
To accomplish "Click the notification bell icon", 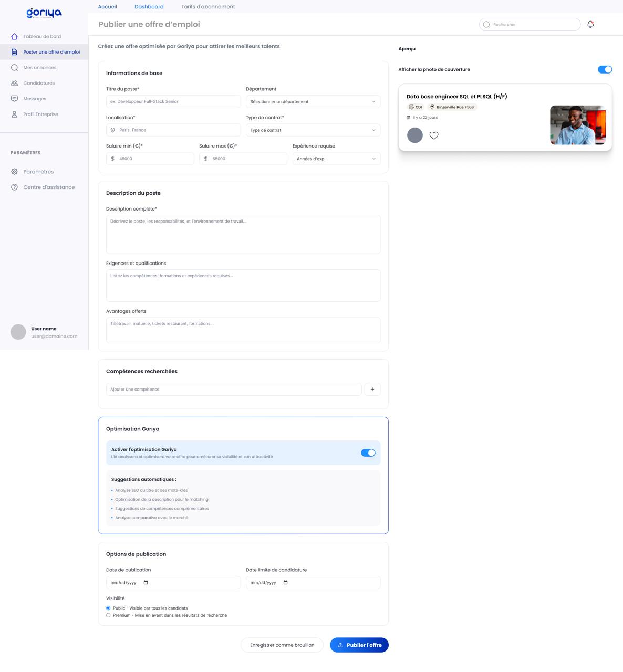I will pyautogui.click(x=590, y=24).
